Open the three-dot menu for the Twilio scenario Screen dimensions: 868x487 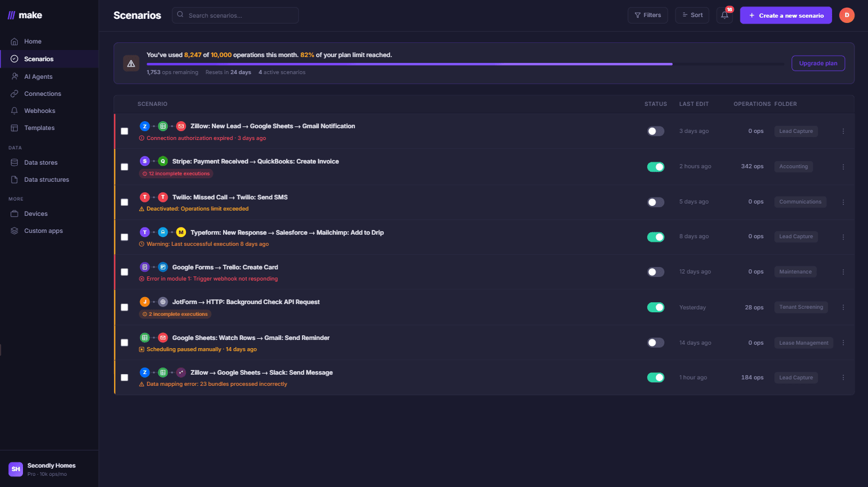pos(843,202)
